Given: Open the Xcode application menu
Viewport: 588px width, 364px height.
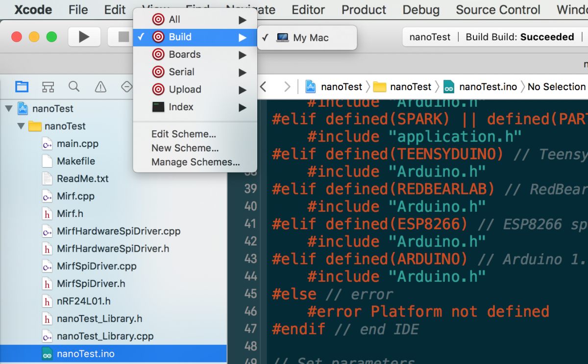Looking at the screenshot, I should (34, 10).
